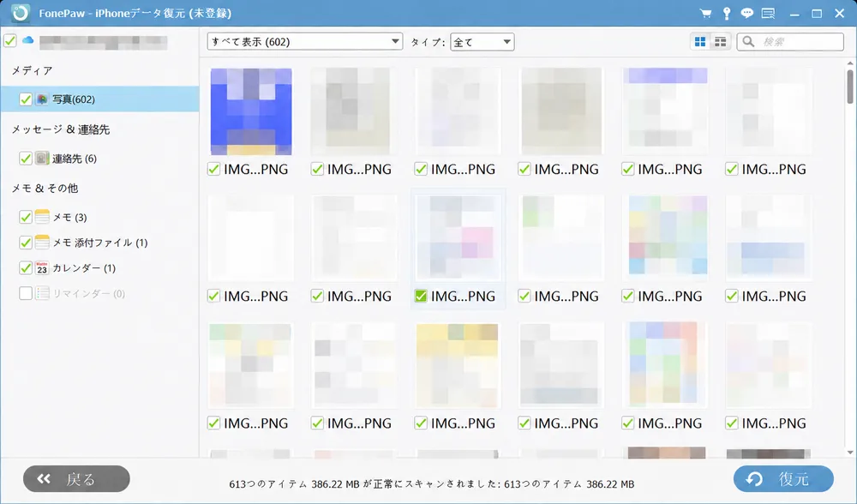
Task: Click the メッセージ & 連絡先 header
Action: coord(61,129)
